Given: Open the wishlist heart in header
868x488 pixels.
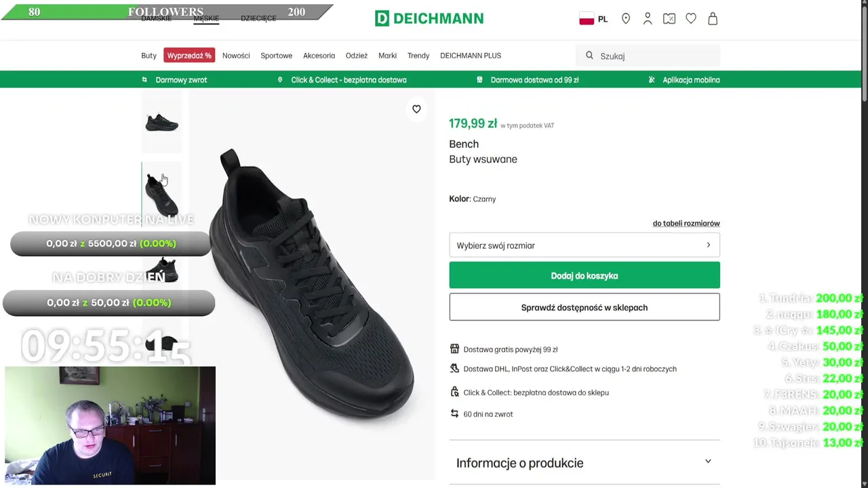Looking at the screenshot, I should pyautogui.click(x=691, y=19).
